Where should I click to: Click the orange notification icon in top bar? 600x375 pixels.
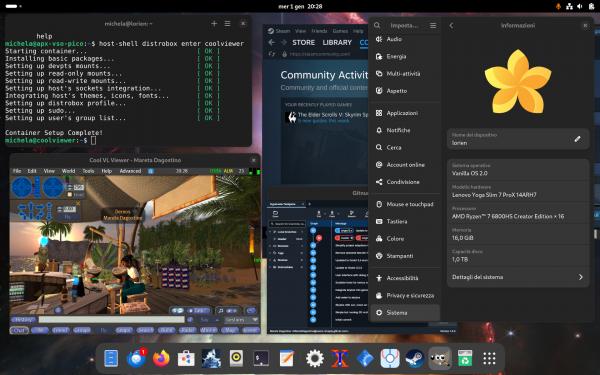pyautogui.click(x=558, y=6)
